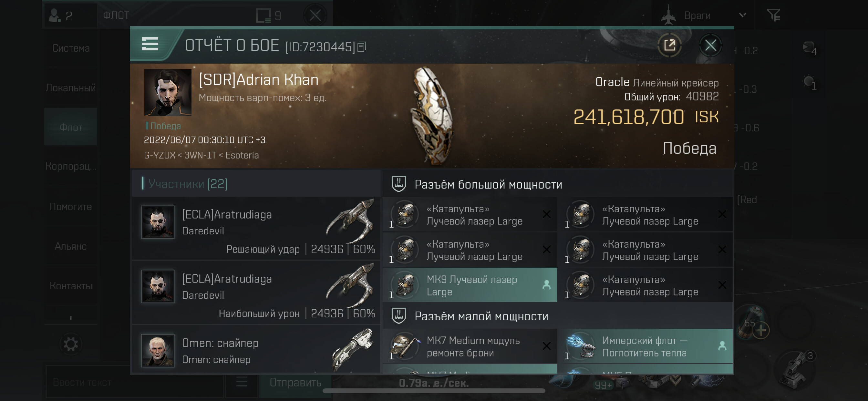Screen dimensions: 868x401
Task: Click Adrian Khan's pilot portrait
Action: tap(168, 92)
